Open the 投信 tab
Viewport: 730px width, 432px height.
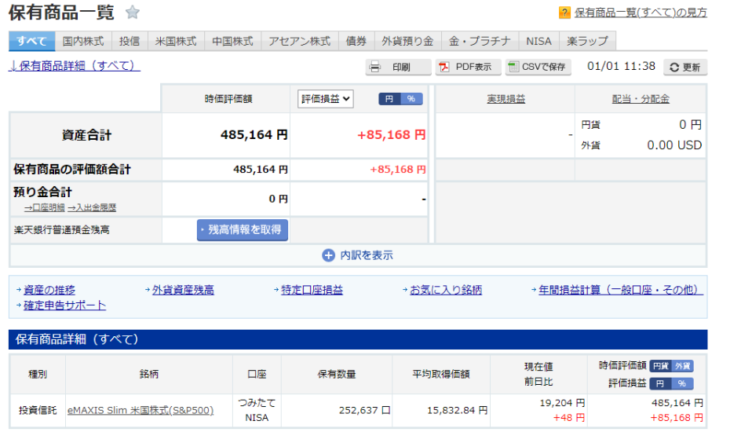[129, 41]
